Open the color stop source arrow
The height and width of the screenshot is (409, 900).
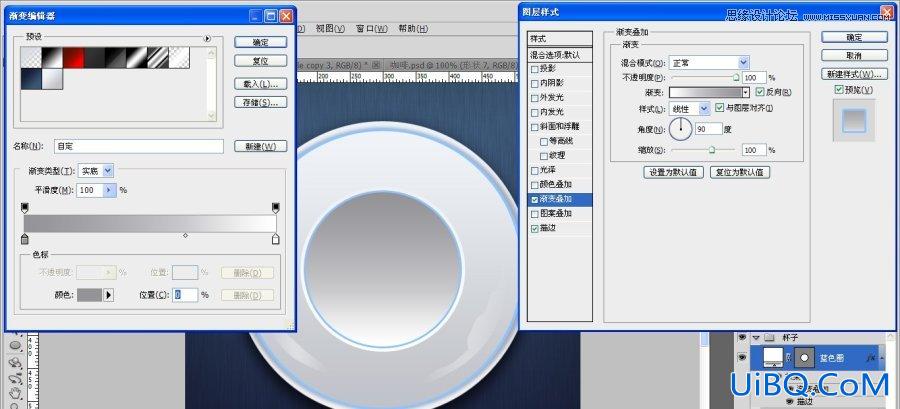(x=108, y=295)
